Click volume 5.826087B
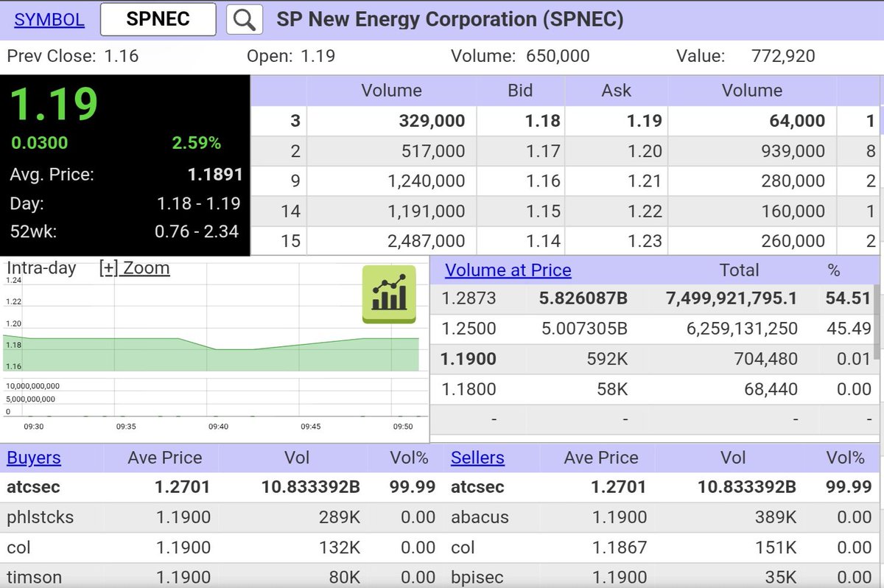This screenshot has width=884, height=588. 583,299
